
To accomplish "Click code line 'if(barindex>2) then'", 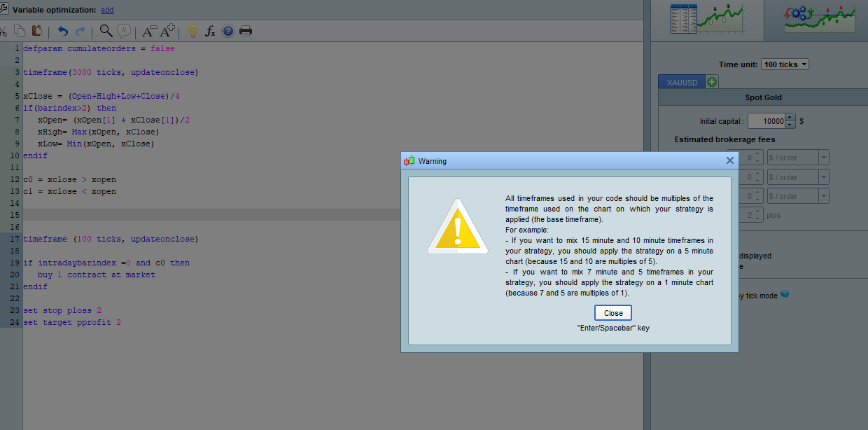I will coord(70,108).
